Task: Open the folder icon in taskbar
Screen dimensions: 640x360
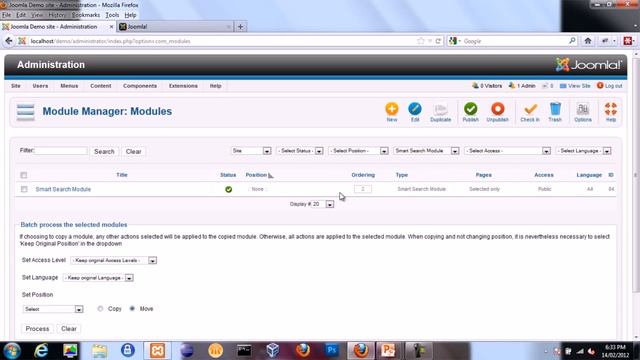Action: [x=99, y=351]
